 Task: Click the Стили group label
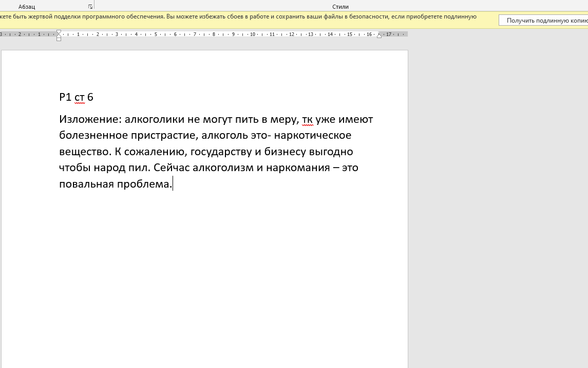(x=340, y=7)
